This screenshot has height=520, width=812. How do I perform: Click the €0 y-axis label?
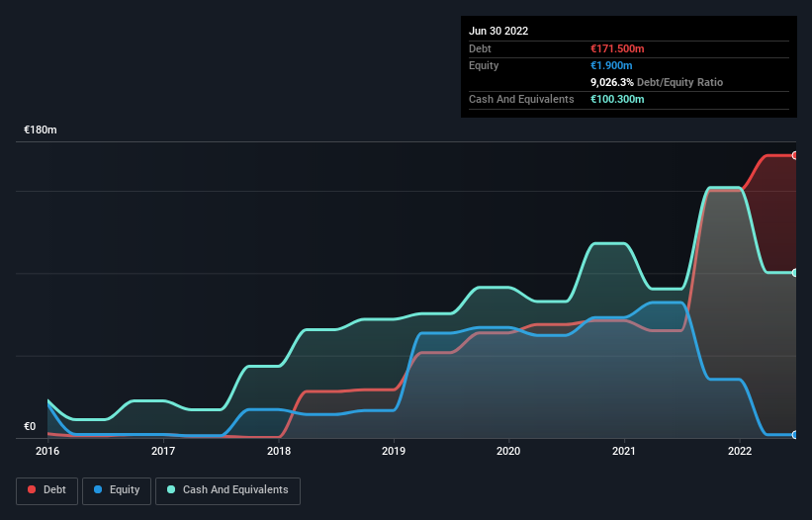click(30, 426)
